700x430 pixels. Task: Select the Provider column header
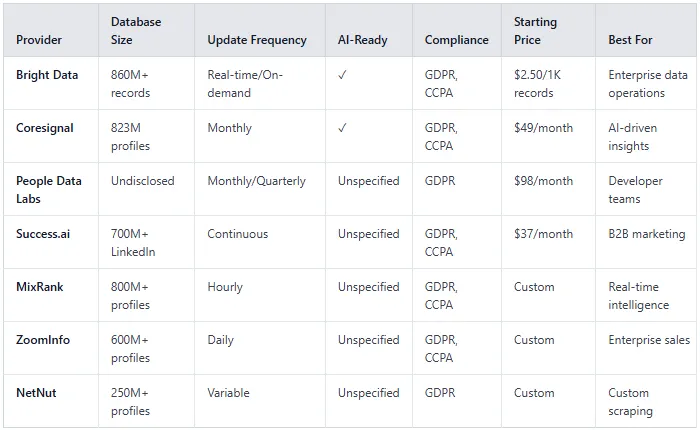39,40
